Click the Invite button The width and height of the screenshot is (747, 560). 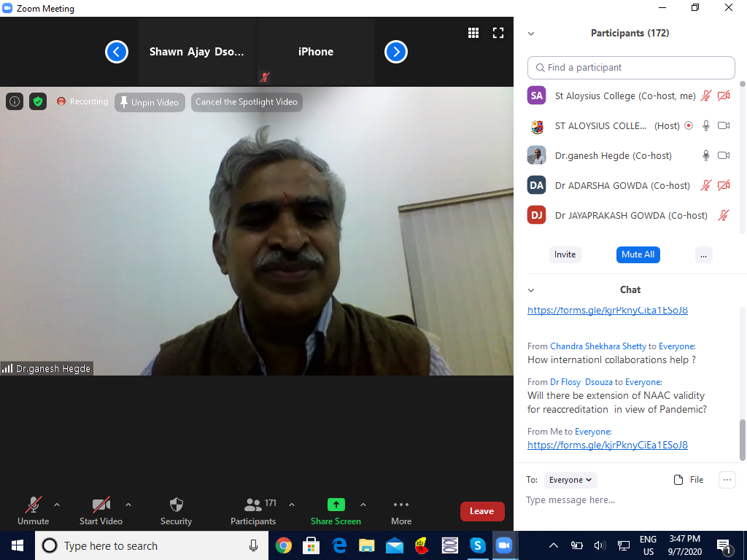[565, 254]
